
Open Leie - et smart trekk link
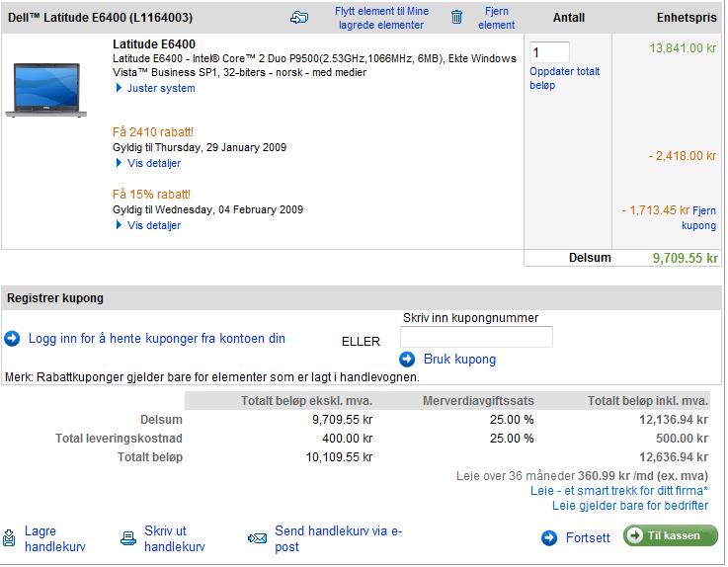(x=619, y=490)
